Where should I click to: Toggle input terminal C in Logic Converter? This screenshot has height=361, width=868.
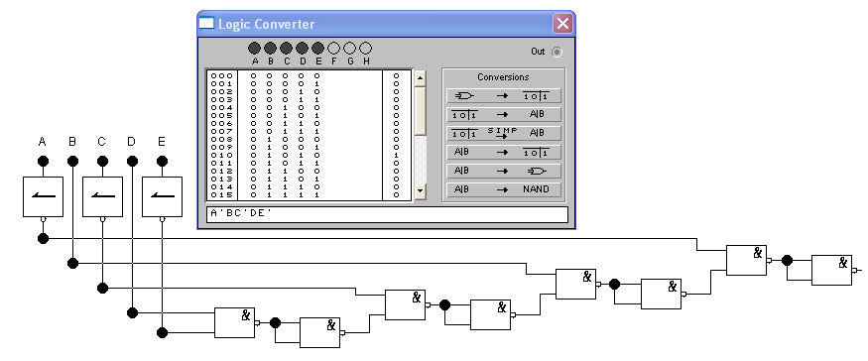click(287, 49)
